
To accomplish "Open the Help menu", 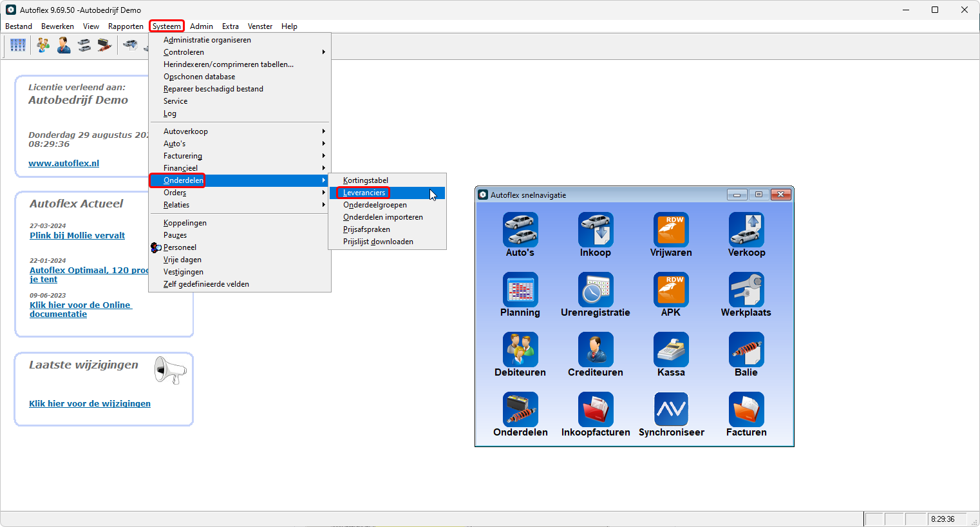I will tap(289, 26).
